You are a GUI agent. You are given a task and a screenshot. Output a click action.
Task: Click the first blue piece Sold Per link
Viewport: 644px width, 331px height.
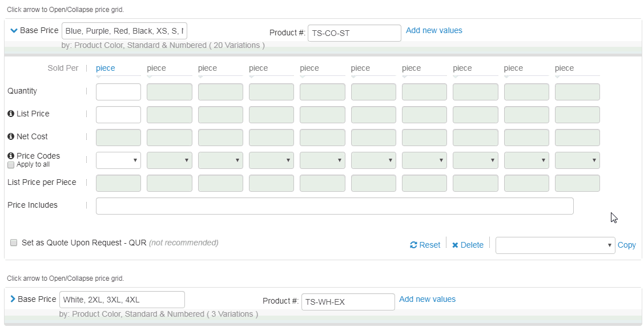106,68
